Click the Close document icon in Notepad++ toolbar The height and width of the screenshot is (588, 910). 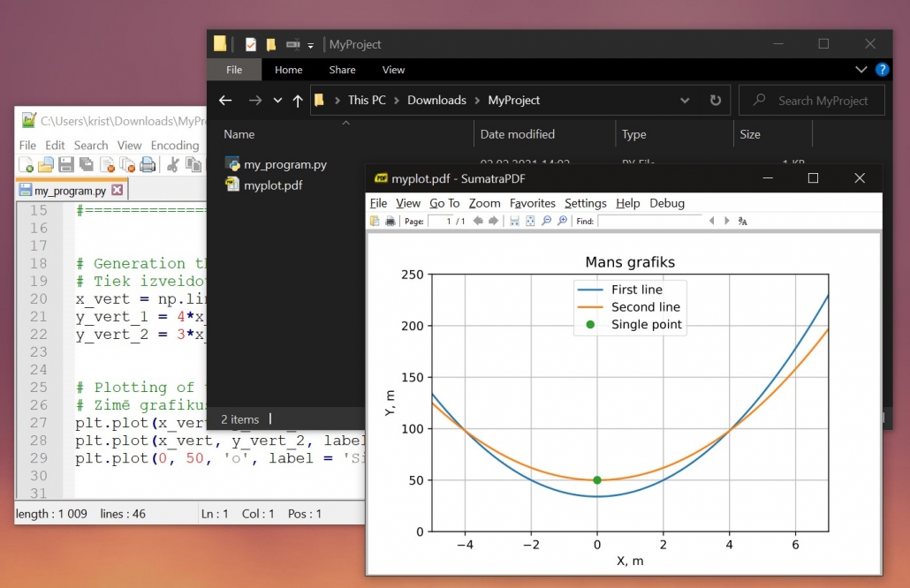[107, 165]
